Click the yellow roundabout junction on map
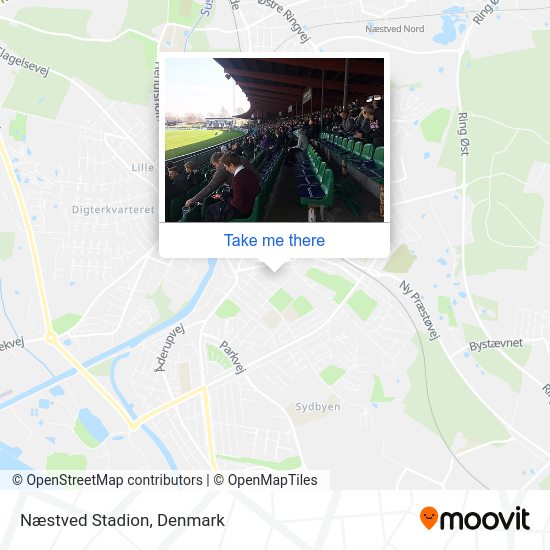 click(51, 339)
